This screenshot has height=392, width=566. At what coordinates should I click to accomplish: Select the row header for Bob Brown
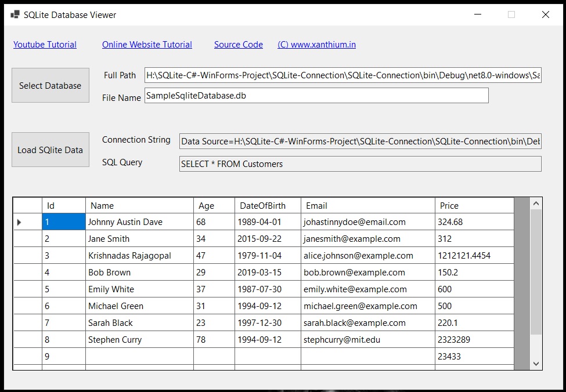[x=28, y=273]
